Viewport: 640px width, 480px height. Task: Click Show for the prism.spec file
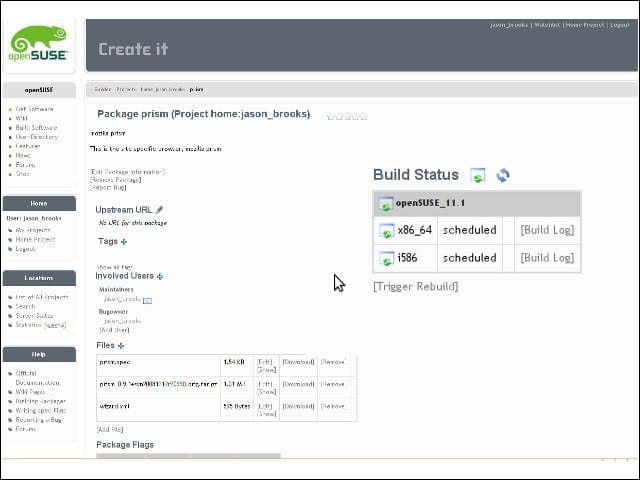(267, 370)
